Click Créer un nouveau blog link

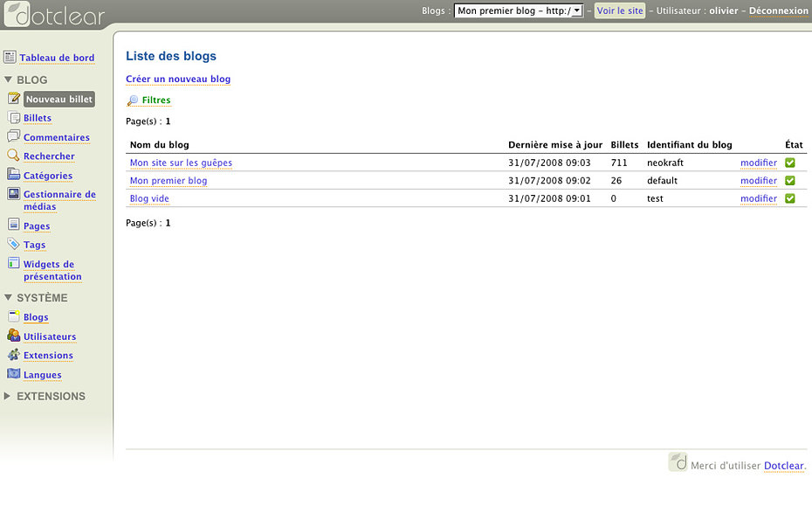tap(178, 80)
